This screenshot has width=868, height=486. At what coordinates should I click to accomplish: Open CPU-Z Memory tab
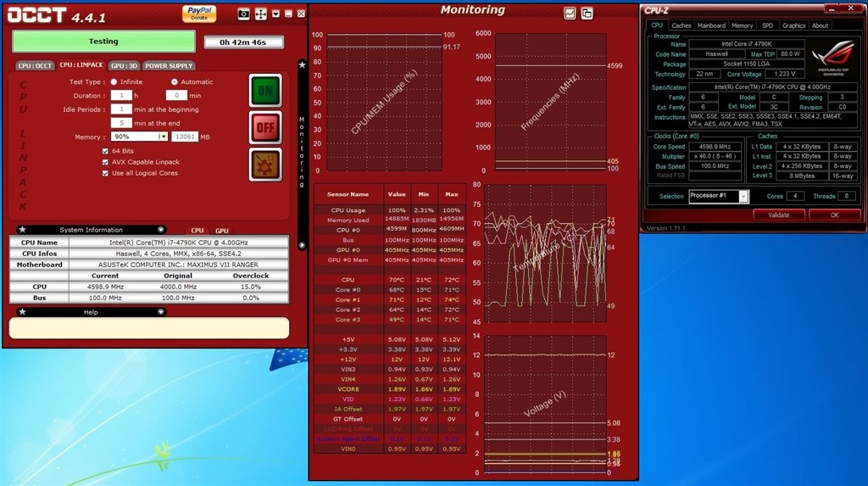pos(742,25)
